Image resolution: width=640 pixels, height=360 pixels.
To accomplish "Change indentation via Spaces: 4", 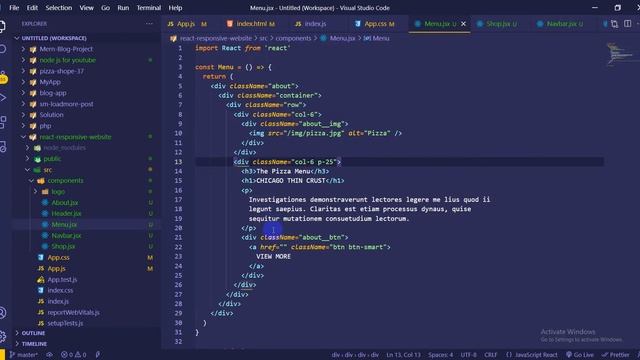I will [x=440, y=355].
